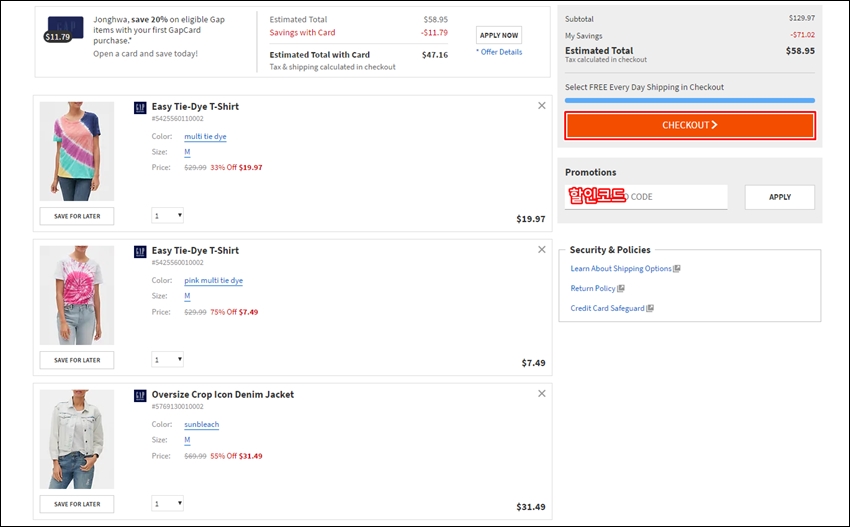Click the GapCard image with $11.79 badge
Viewport: 850px width, 527px height.
point(64,29)
